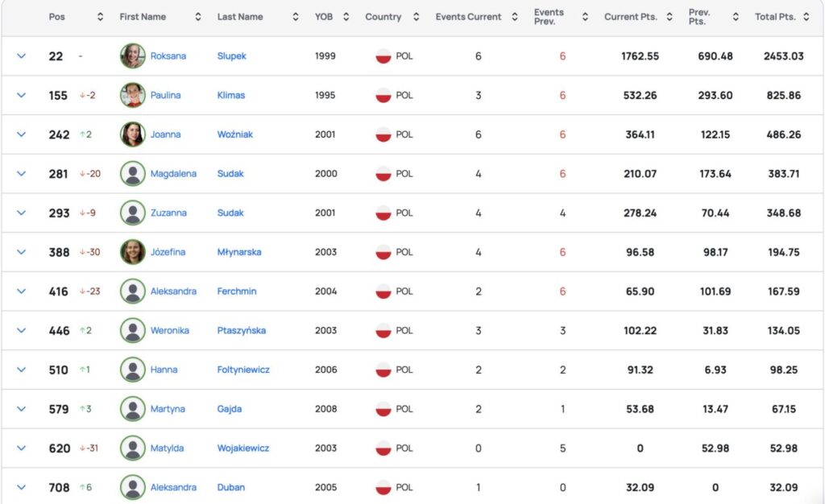Expand the row for Paulina Klimas
Image resolution: width=825 pixels, height=504 pixels.
pyautogui.click(x=22, y=95)
